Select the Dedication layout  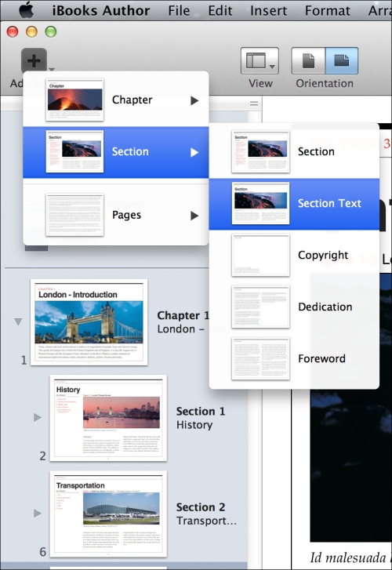click(294, 307)
